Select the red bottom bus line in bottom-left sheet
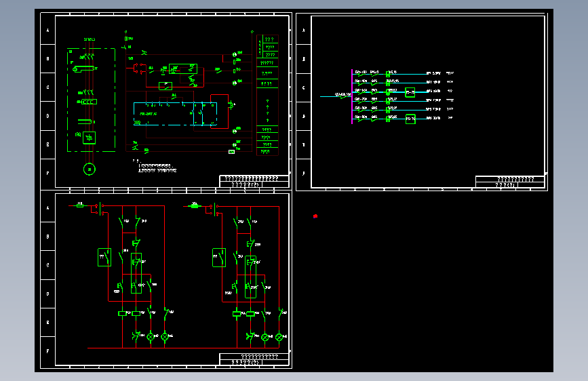588x381 pixels. (x=183, y=348)
